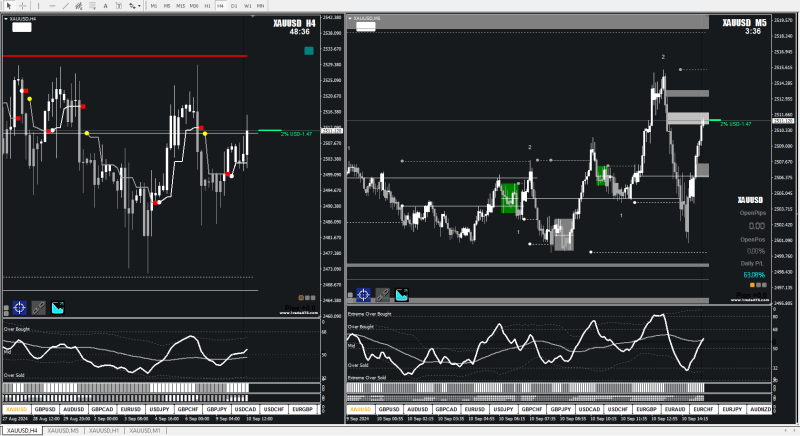Image resolution: width=800 pixels, height=436 pixels.
Task: Switch to XAUUSD,H1 chart tab
Action: coord(104,431)
